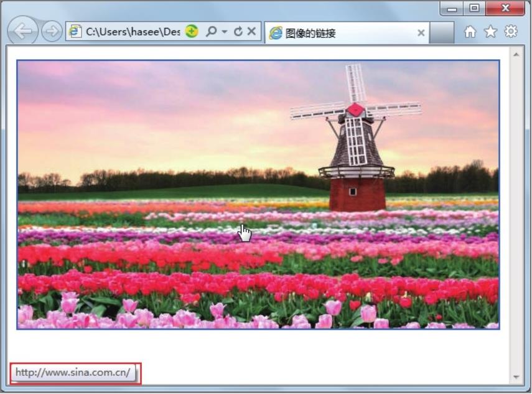Viewport: 532px width, 394px height.
Task: Expand the address bar search dropdown arrow
Action: pos(224,32)
